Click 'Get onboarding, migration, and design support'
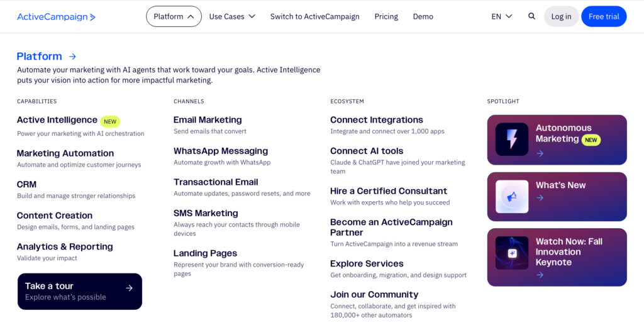The width and height of the screenshot is (644, 335). tap(398, 275)
